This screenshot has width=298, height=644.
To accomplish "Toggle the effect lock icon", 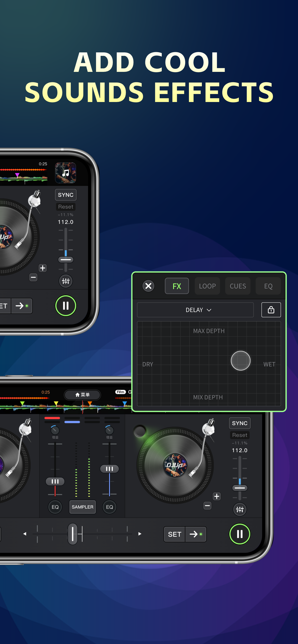I will (x=271, y=310).
